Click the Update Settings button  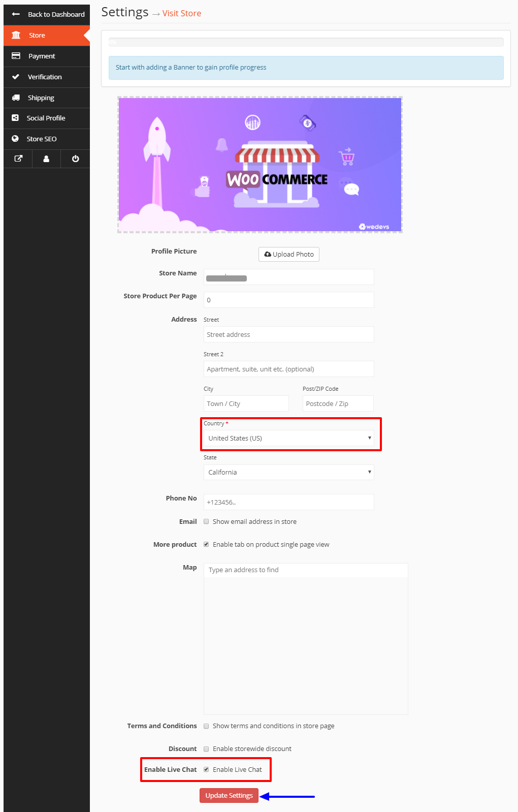tap(229, 795)
